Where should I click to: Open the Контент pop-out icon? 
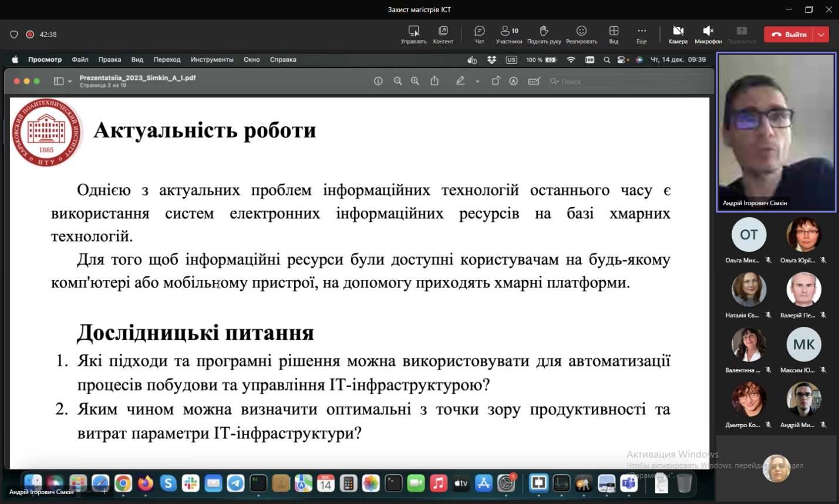[443, 34]
